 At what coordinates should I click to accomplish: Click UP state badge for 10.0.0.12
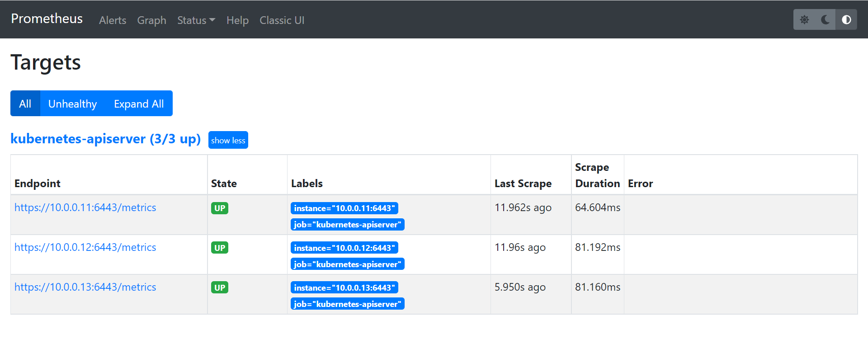click(220, 248)
